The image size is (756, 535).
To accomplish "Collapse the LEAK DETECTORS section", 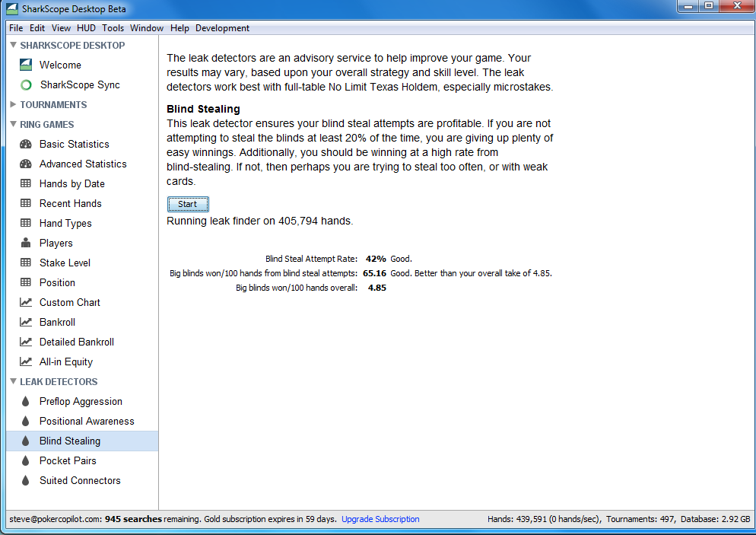I will click(13, 381).
